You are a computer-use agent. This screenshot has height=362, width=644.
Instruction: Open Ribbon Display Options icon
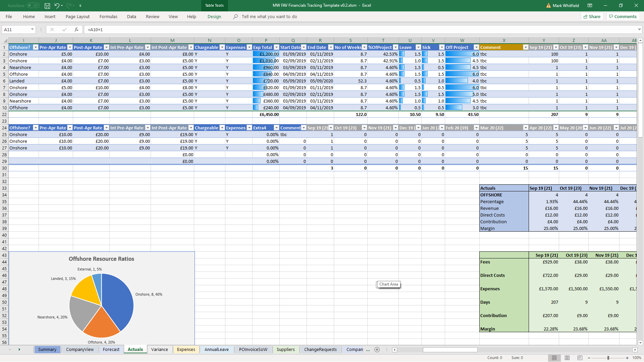coord(590,6)
